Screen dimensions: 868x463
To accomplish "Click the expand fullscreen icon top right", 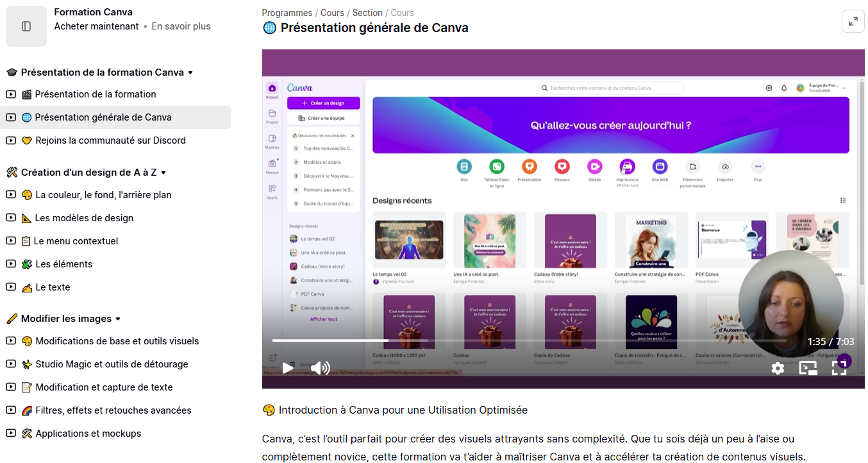I will point(853,21).
